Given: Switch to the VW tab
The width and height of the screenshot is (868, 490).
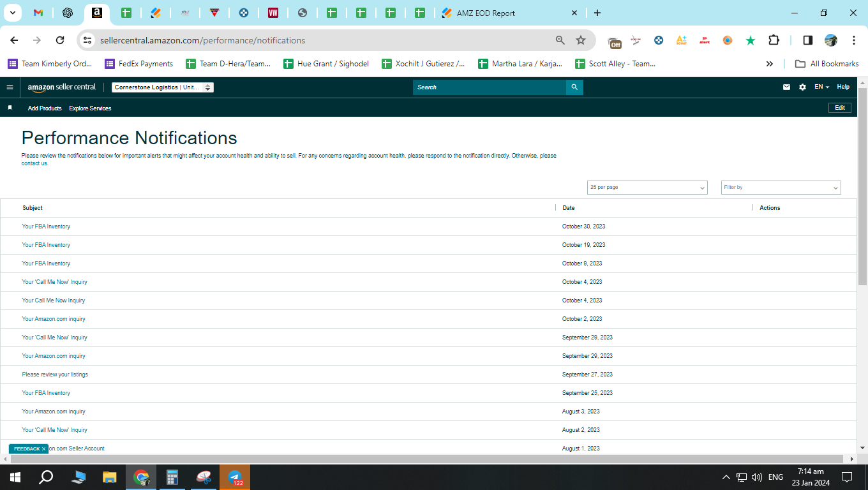Looking at the screenshot, I should coord(273,13).
